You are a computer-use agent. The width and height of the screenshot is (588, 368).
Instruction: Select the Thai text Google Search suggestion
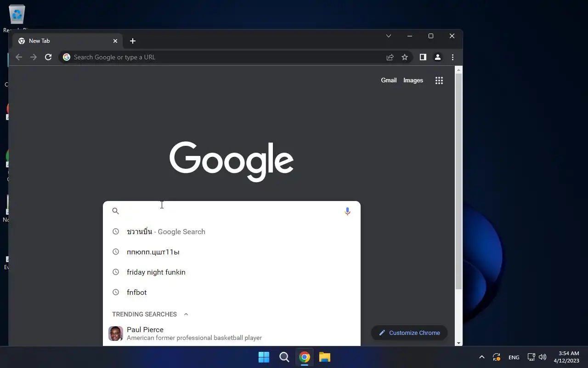click(x=232, y=231)
